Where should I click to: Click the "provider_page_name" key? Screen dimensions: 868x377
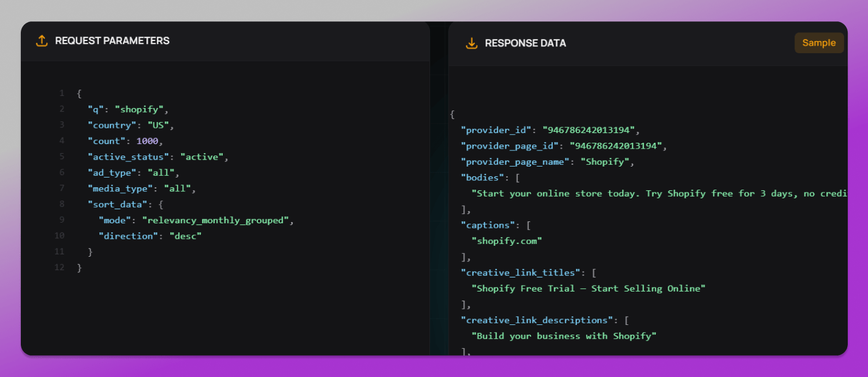[515, 162]
